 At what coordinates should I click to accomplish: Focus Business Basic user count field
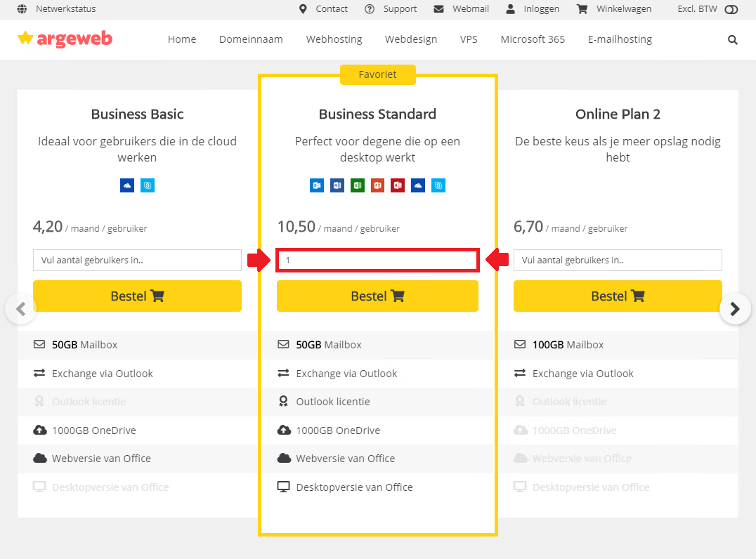click(137, 261)
